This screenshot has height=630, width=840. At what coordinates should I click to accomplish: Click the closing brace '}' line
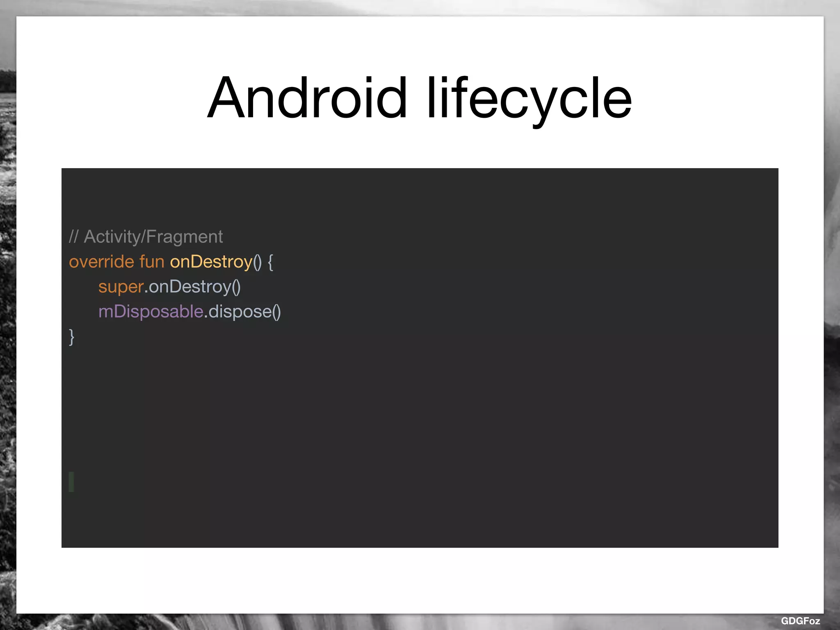72,337
